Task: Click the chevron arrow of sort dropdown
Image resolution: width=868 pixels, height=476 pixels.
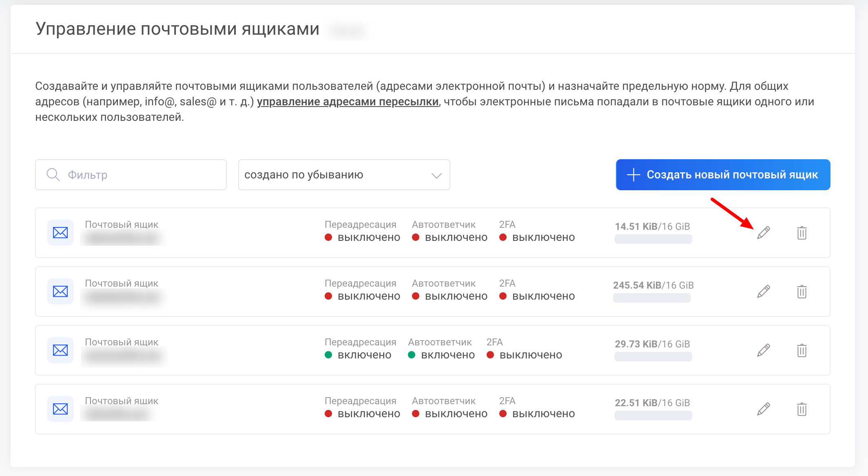Action: point(436,176)
